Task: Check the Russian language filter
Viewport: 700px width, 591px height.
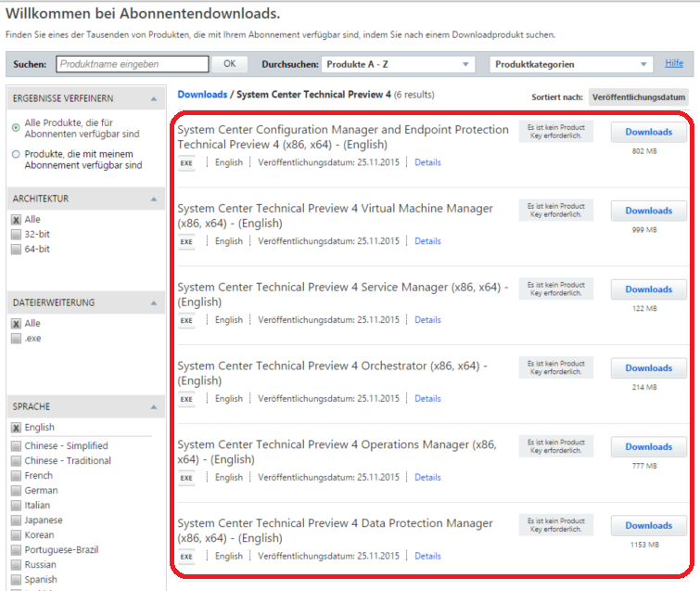Action: pyautogui.click(x=16, y=565)
